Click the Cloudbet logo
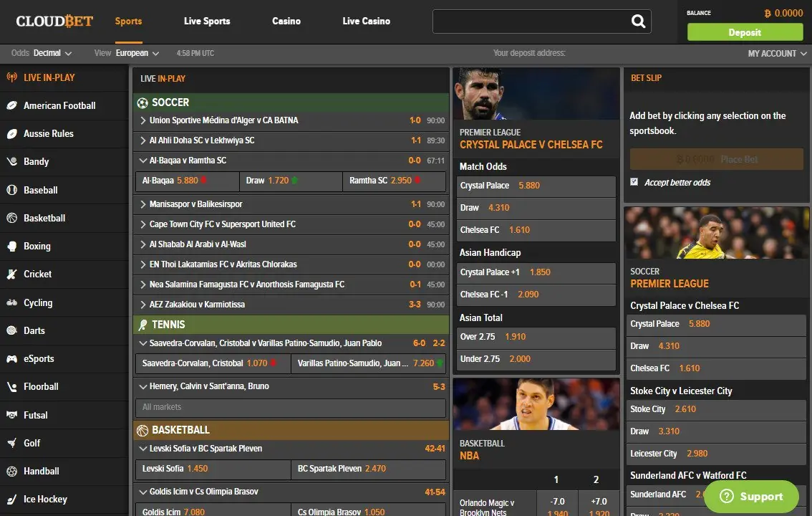The width and height of the screenshot is (812, 516). (54, 21)
